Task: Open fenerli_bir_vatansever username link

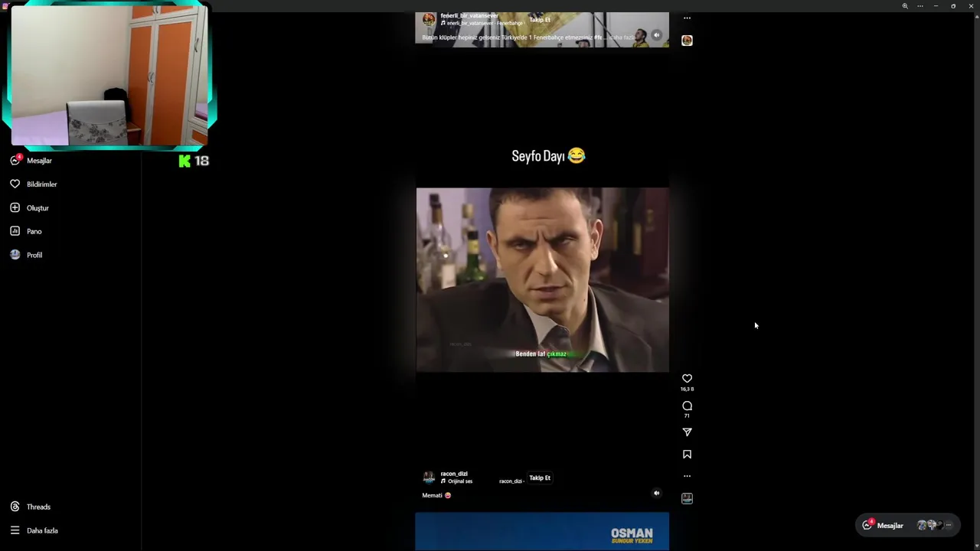Action: tap(469, 15)
